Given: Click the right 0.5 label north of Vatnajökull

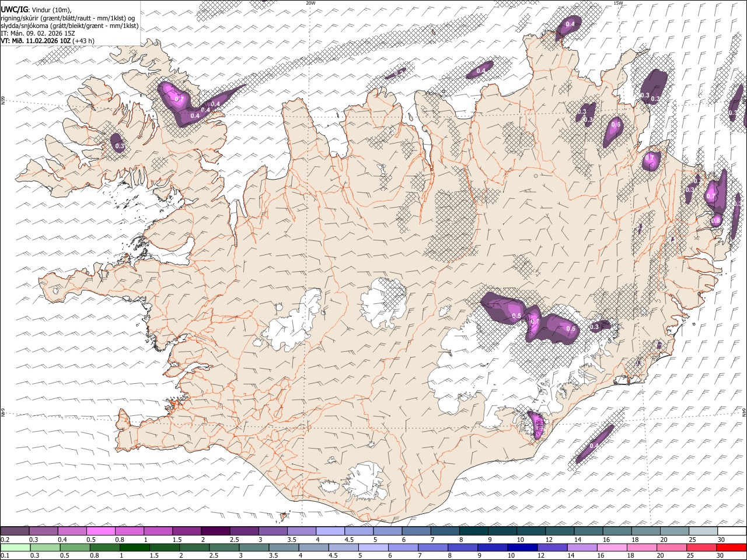Looking at the screenshot, I should (x=571, y=329).
